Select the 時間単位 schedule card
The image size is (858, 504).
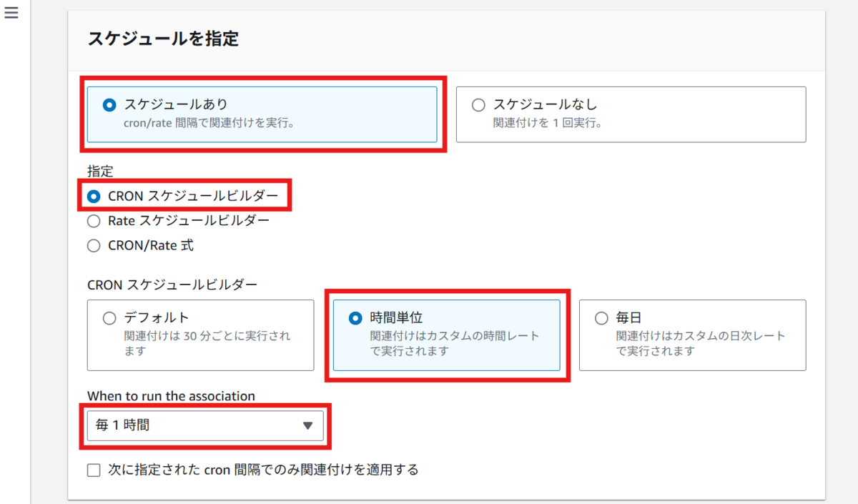(x=447, y=335)
